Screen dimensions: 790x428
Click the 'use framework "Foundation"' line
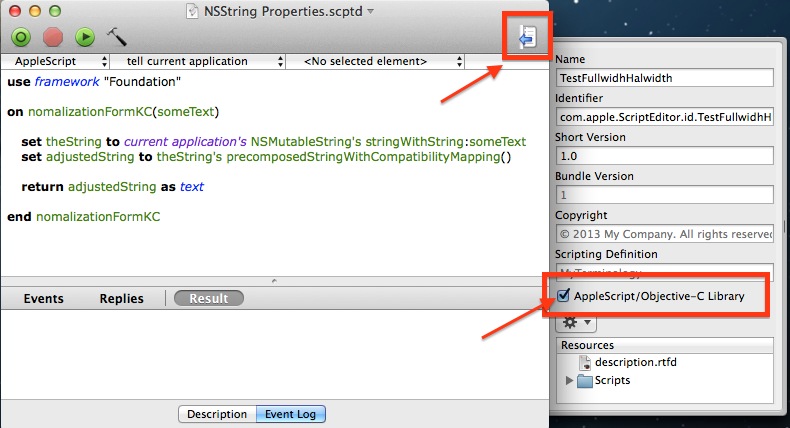[94, 82]
